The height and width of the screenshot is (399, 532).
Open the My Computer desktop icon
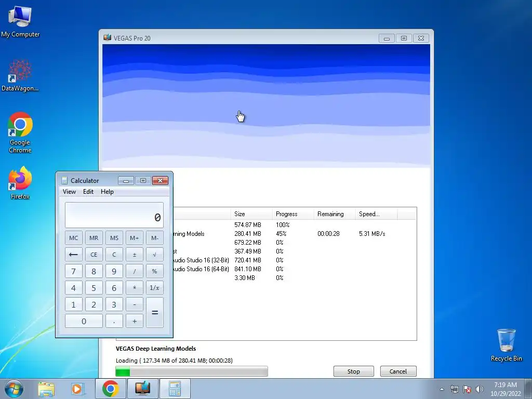coord(20,21)
